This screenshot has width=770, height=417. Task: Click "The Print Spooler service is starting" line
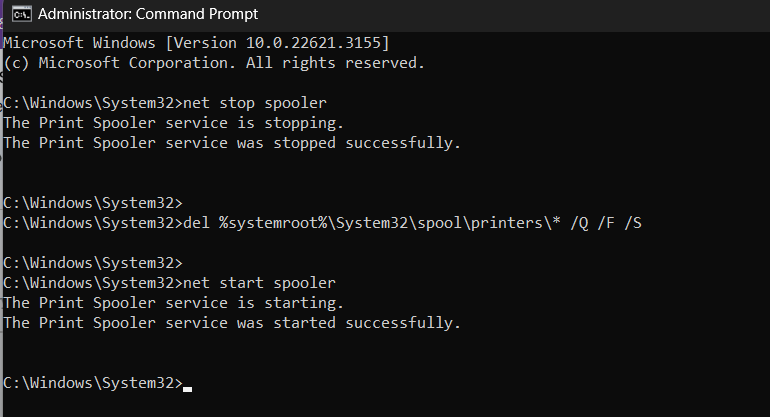pos(173,303)
